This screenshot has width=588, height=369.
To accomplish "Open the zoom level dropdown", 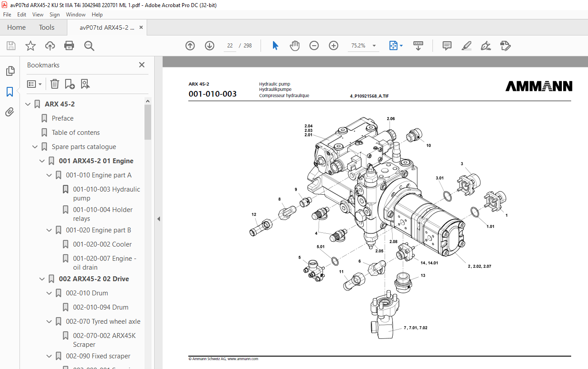I will [x=374, y=46].
